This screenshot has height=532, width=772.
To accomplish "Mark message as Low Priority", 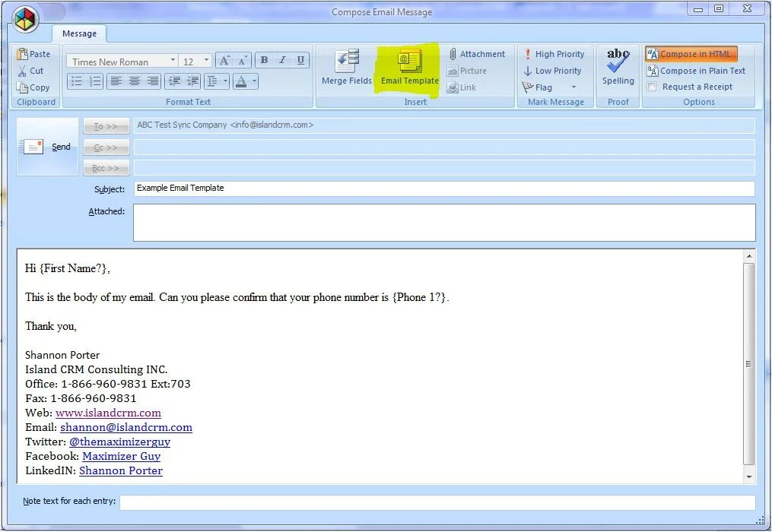I will [x=552, y=71].
